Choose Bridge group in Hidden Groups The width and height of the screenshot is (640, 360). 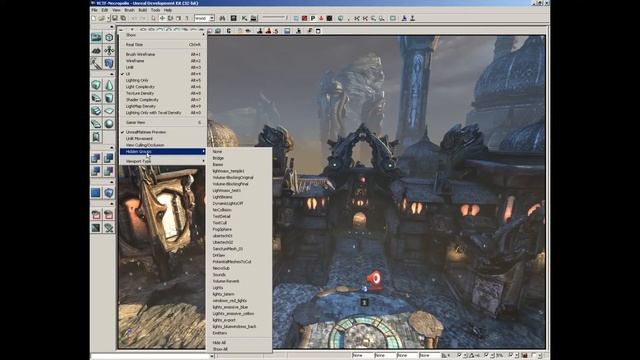[x=240, y=158]
